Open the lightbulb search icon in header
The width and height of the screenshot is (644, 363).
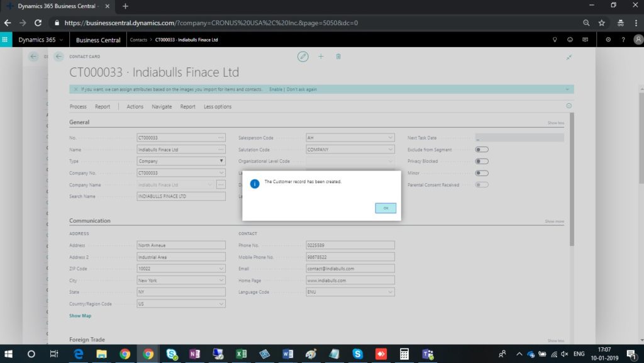(555, 40)
